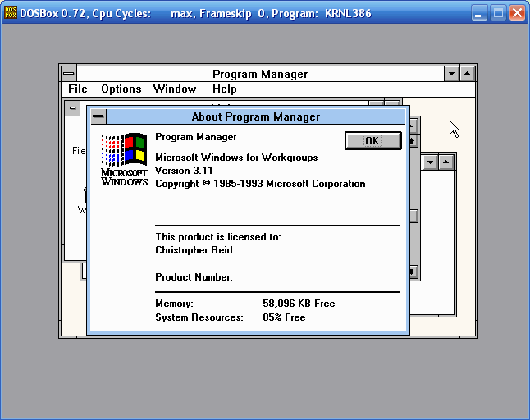Open Program Manager's control-menu box
Viewport: 530px width, 420px height.
[69, 74]
